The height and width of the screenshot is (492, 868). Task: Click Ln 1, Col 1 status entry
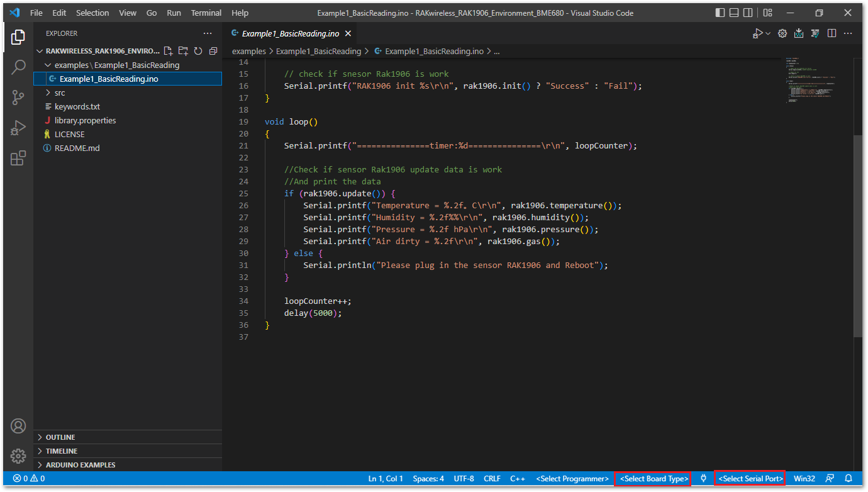386,479
